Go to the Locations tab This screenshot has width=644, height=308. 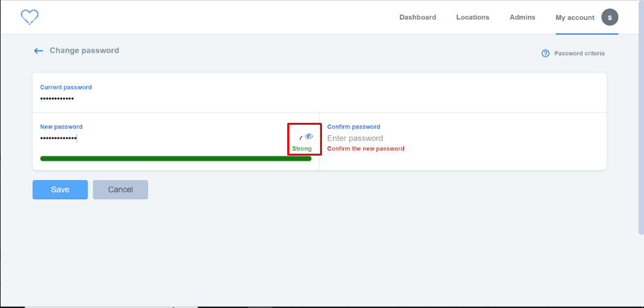click(473, 17)
